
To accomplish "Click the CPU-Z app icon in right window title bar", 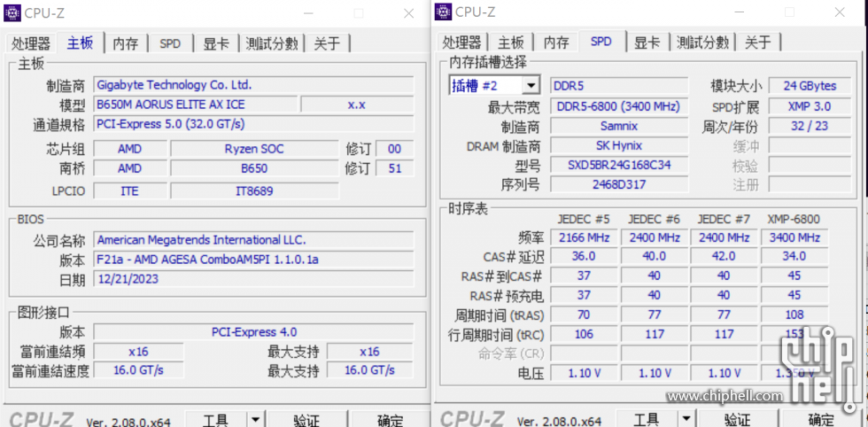I will point(443,12).
